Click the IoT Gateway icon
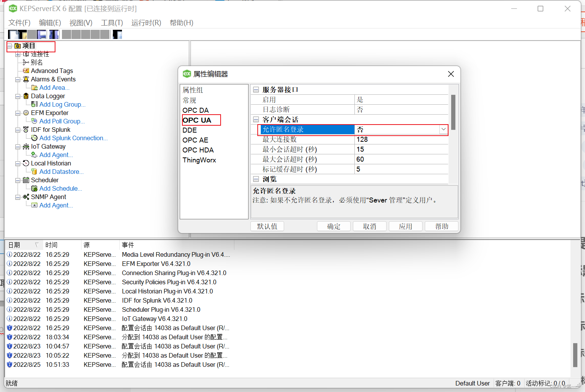 pyautogui.click(x=26, y=146)
